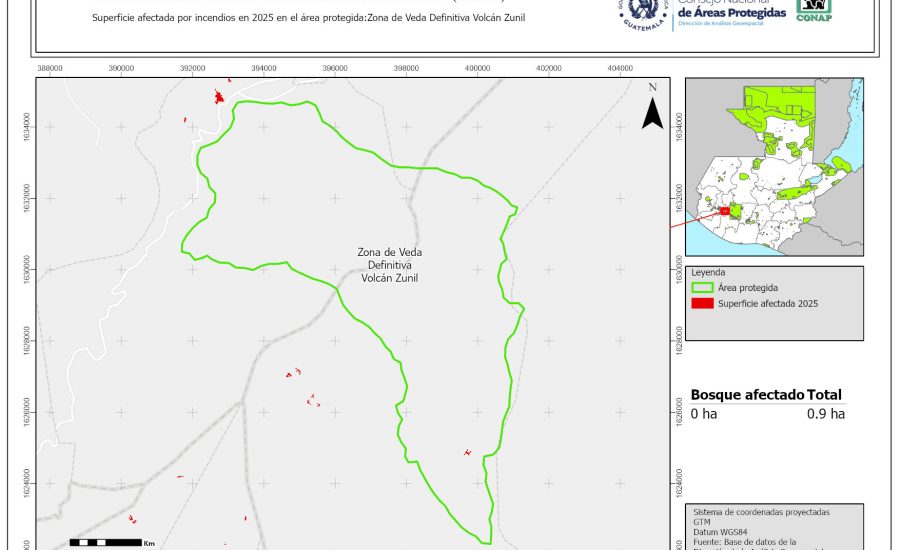The height and width of the screenshot is (550, 900).
Task: Click the 'de Áreas Protegidas' heading text
Action: coord(730,11)
